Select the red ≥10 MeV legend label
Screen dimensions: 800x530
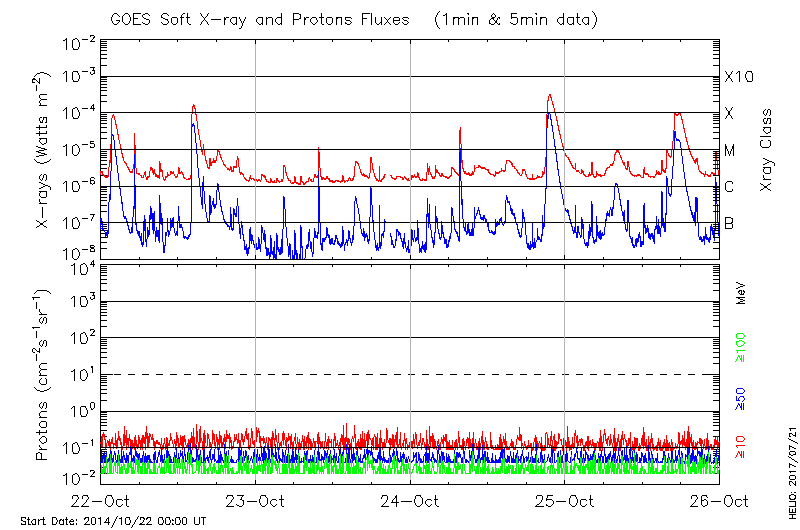click(741, 447)
